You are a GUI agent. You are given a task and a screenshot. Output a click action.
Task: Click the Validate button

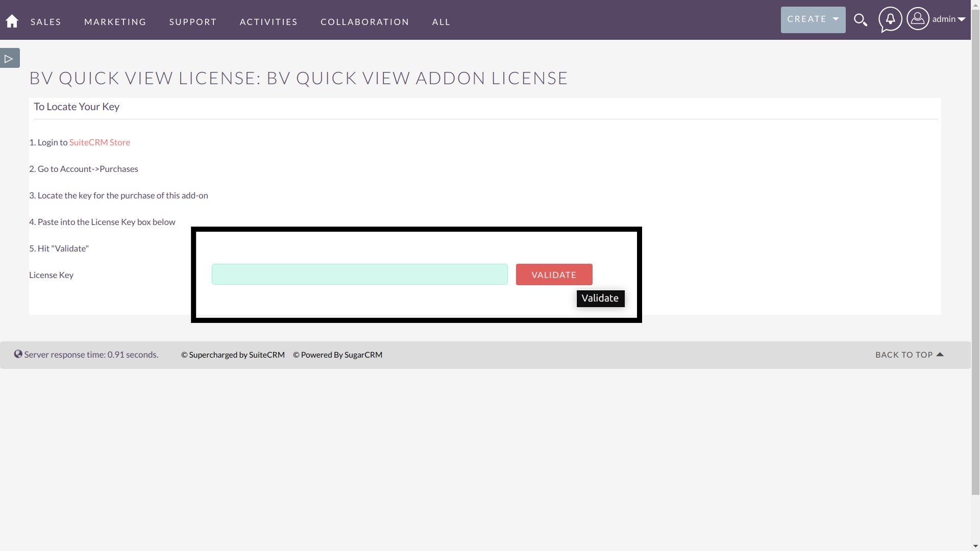(x=554, y=274)
